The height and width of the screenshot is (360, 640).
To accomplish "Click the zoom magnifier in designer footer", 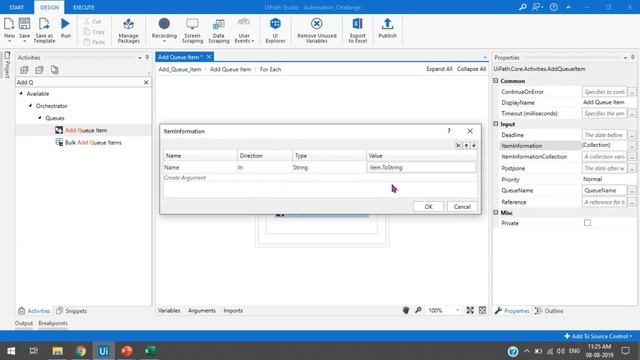I will tap(418, 310).
